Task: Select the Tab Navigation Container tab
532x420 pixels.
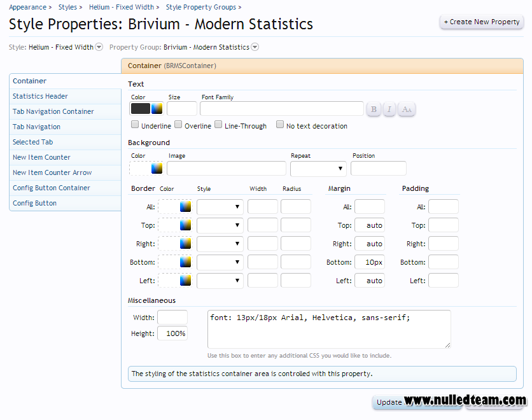Action: [65, 111]
